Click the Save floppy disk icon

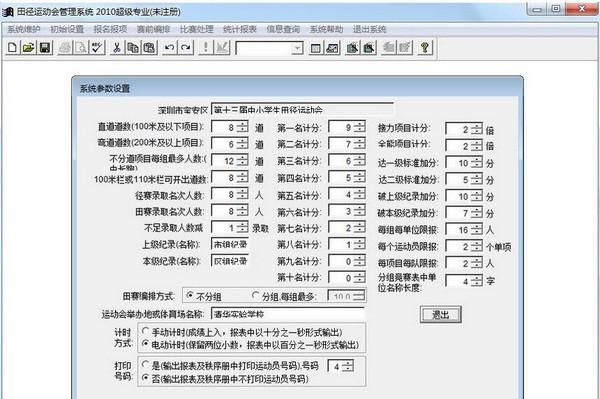click(x=45, y=47)
